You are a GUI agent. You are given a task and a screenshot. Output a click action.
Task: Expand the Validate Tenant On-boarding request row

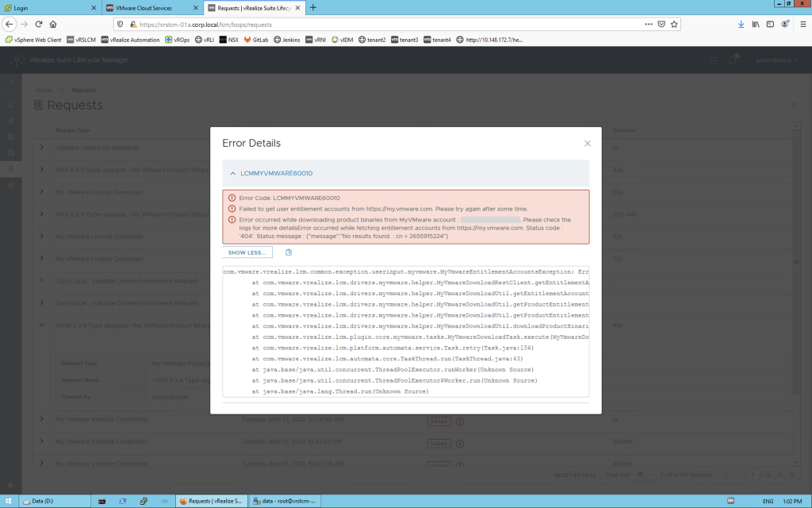(x=42, y=148)
